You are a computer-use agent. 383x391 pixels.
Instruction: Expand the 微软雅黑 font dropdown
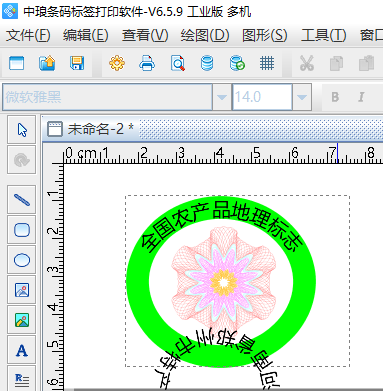pyautogui.click(x=222, y=97)
